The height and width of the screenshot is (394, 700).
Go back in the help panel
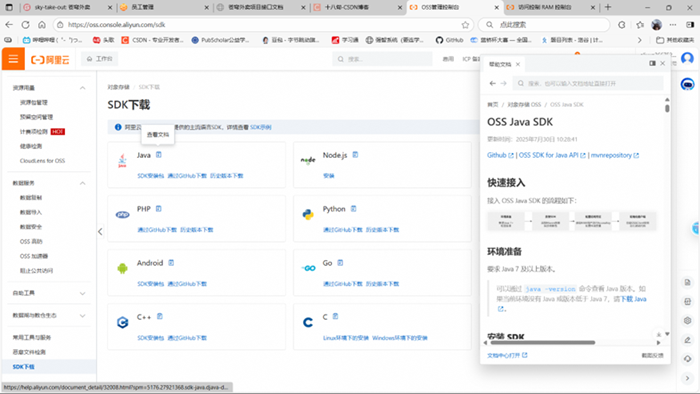(492, 83)
